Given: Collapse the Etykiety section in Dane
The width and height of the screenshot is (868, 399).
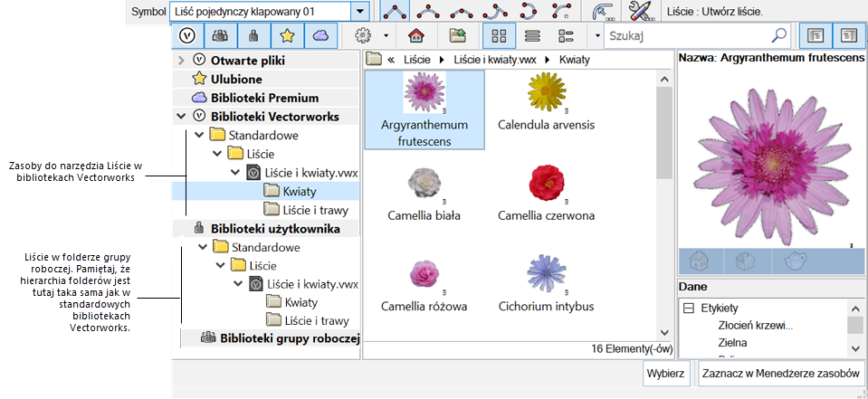Looking at the screenshot, I should [689, 308].
